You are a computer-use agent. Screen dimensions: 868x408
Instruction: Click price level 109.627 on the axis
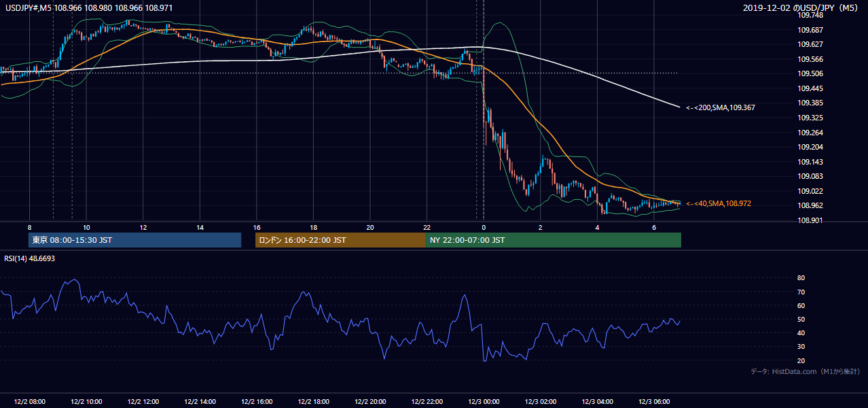[x=810, y=44]
